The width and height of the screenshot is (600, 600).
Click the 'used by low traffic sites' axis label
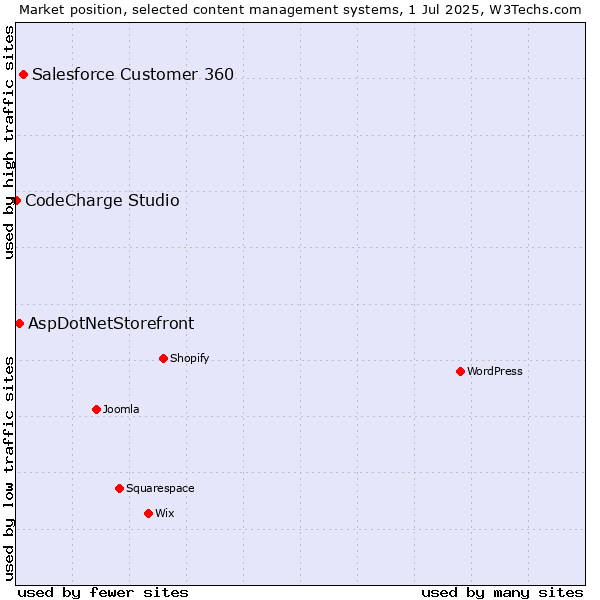[x=8, y=470]
